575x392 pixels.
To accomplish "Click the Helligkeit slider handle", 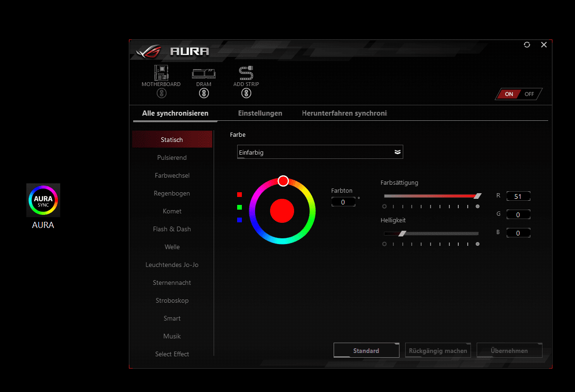I will point(402,233).
